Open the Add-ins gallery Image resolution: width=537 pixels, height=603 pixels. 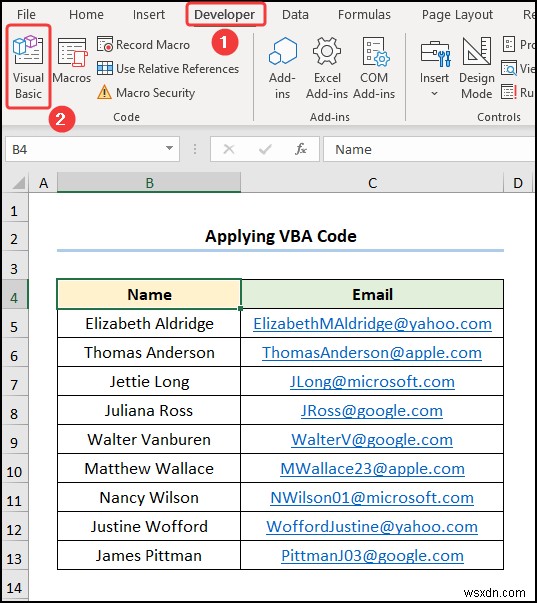click(282, 68)
